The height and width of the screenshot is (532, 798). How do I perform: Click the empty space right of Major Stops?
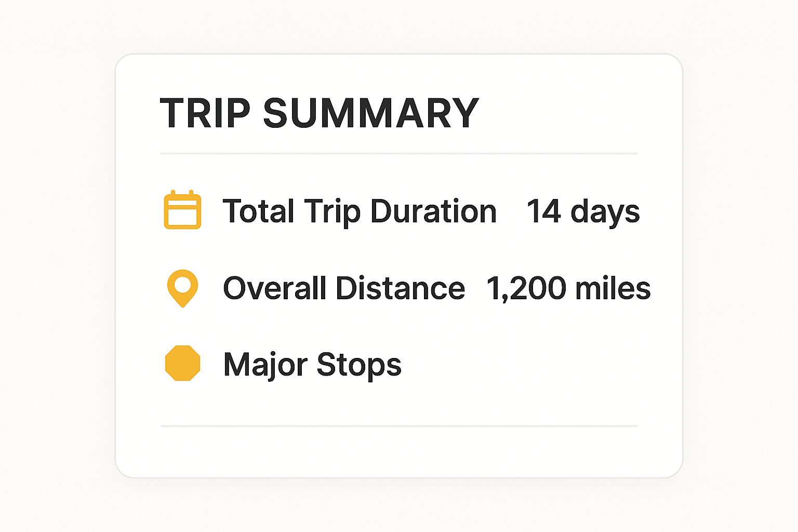click(x=520, y=364)
